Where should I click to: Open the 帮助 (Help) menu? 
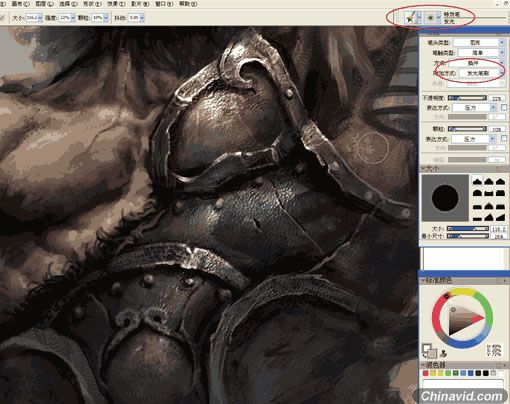tap(188, 4)
